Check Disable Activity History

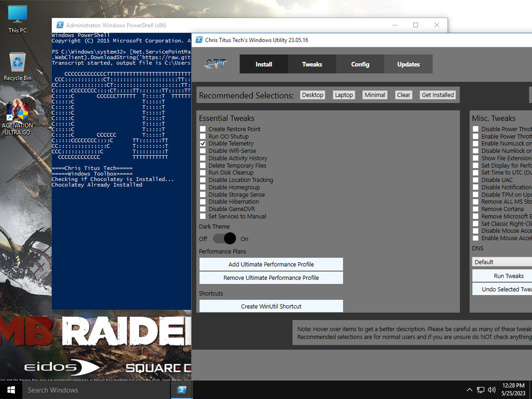(x=202, y=158)
